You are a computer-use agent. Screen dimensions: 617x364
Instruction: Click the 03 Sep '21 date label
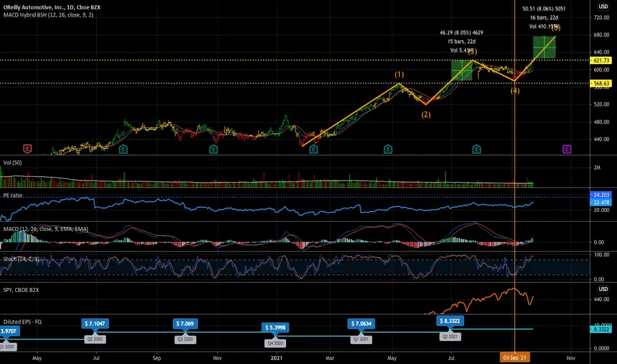514,357
